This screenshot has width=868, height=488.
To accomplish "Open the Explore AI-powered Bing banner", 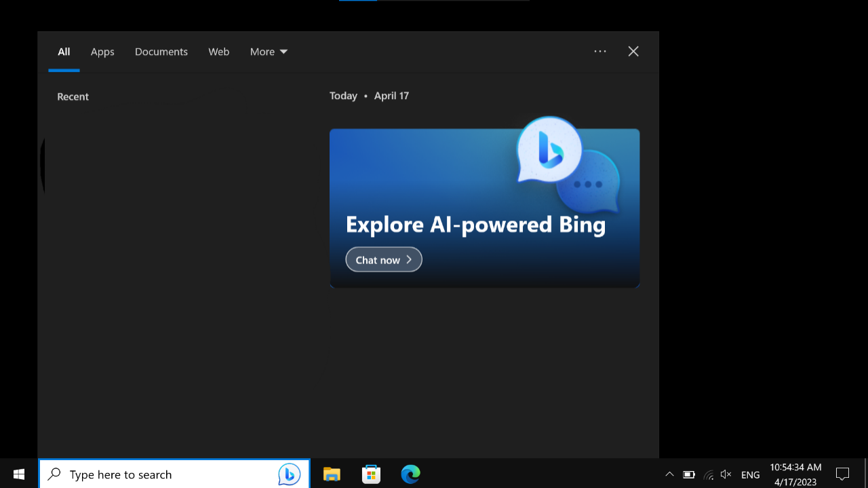I will coord(484,208).
